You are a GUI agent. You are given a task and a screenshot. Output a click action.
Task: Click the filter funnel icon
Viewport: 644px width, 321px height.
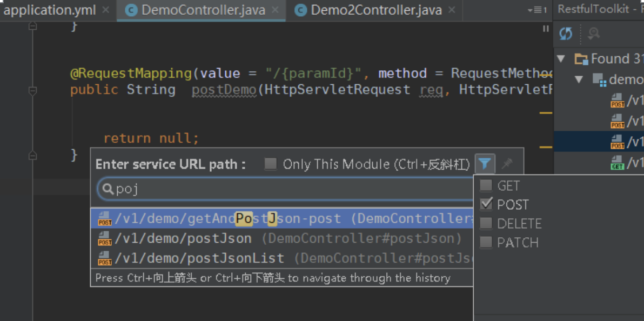[485, 164]
